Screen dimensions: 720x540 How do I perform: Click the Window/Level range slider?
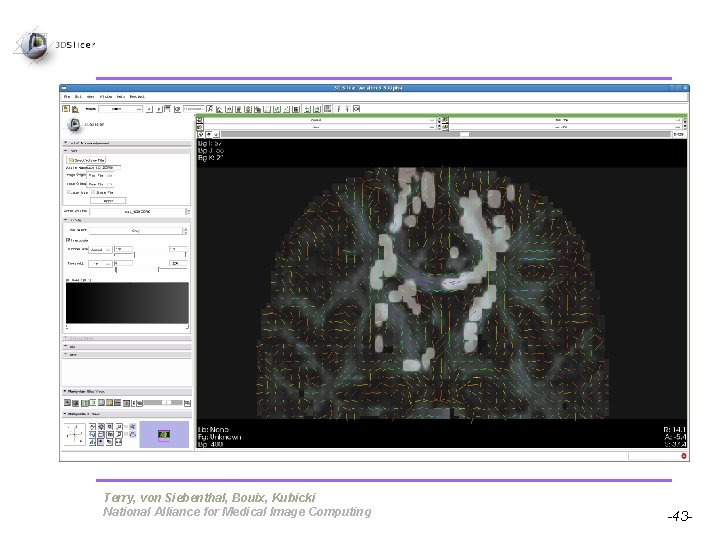pos(151,255)
